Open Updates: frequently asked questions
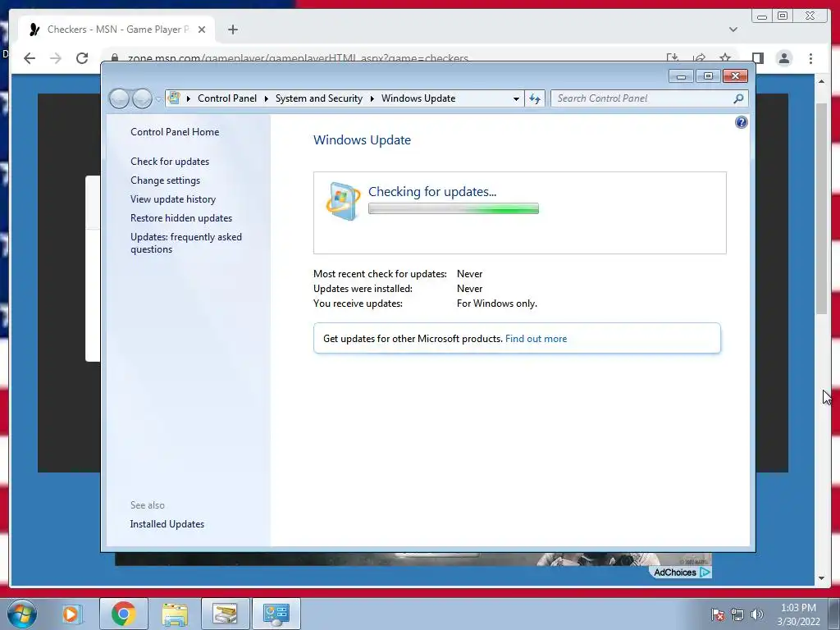The image size is (840, 630). 186,243
